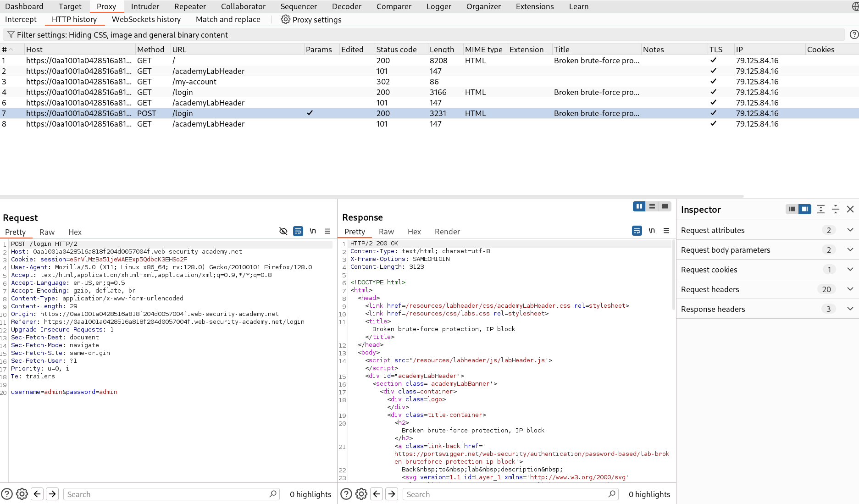Click the Response search input field
The width and height of the screenshot is (859, 504).
pos(504,494)
